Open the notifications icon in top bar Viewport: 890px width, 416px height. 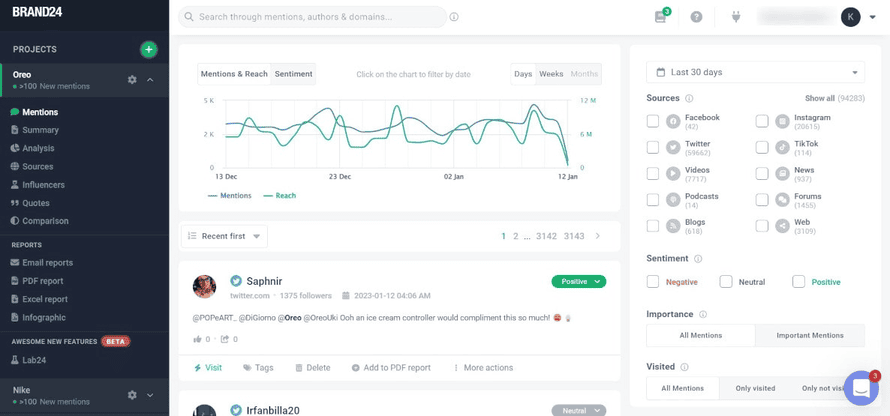coord(660,17)
